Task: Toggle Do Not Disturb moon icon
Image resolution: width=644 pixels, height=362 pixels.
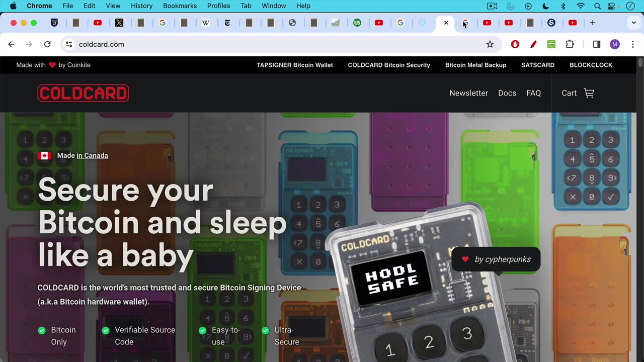Action: [546, 6]
